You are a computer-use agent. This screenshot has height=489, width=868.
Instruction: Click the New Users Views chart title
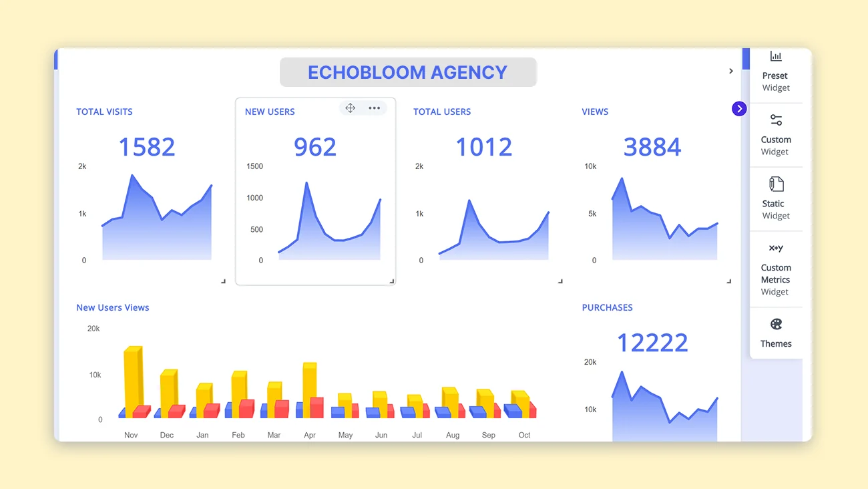112,307
